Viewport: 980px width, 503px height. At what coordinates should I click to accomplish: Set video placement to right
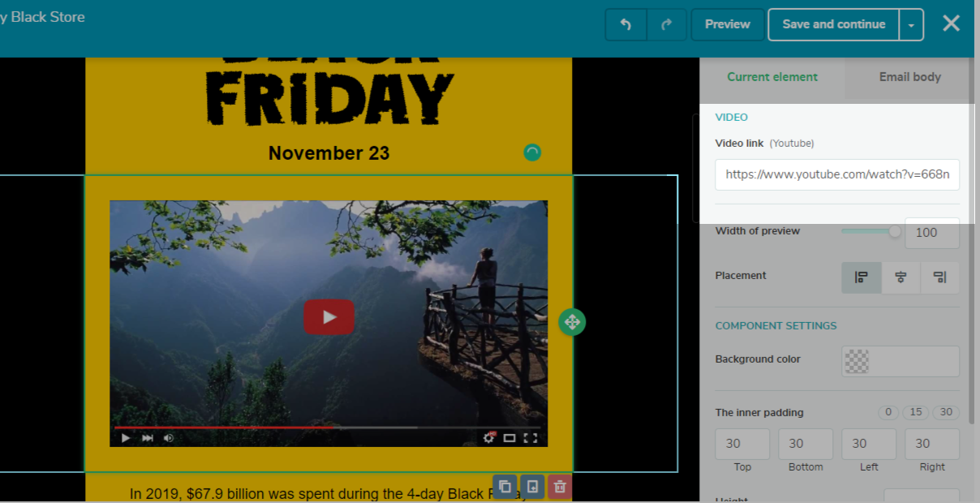point(939,277)
